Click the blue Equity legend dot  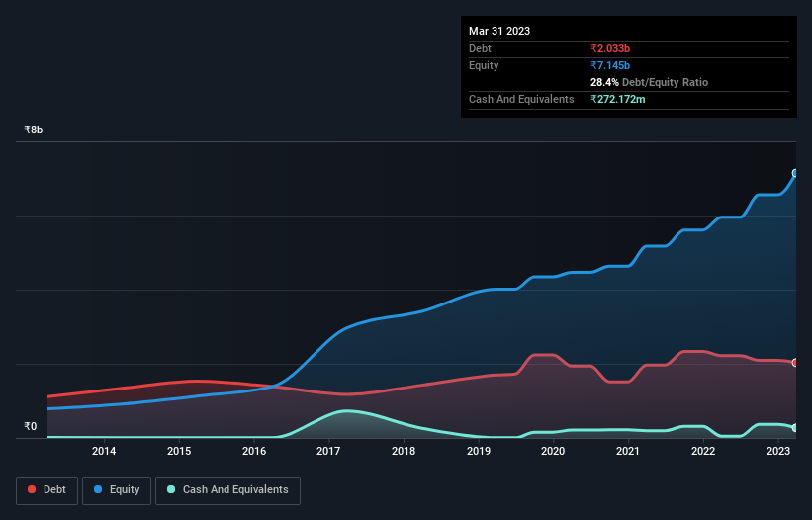click(98, 489)
